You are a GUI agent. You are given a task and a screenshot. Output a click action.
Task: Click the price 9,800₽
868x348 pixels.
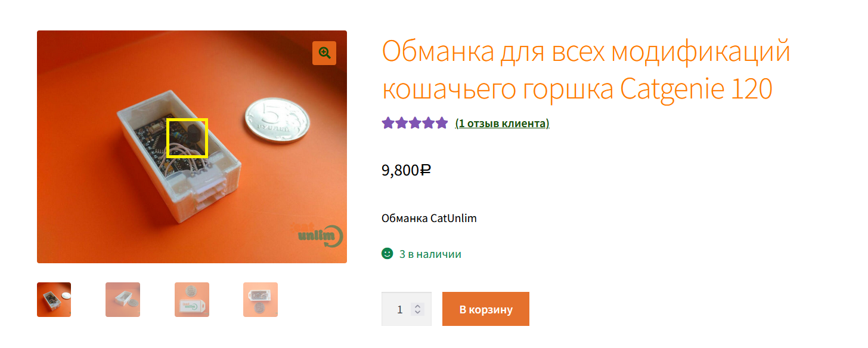[406, 170]
